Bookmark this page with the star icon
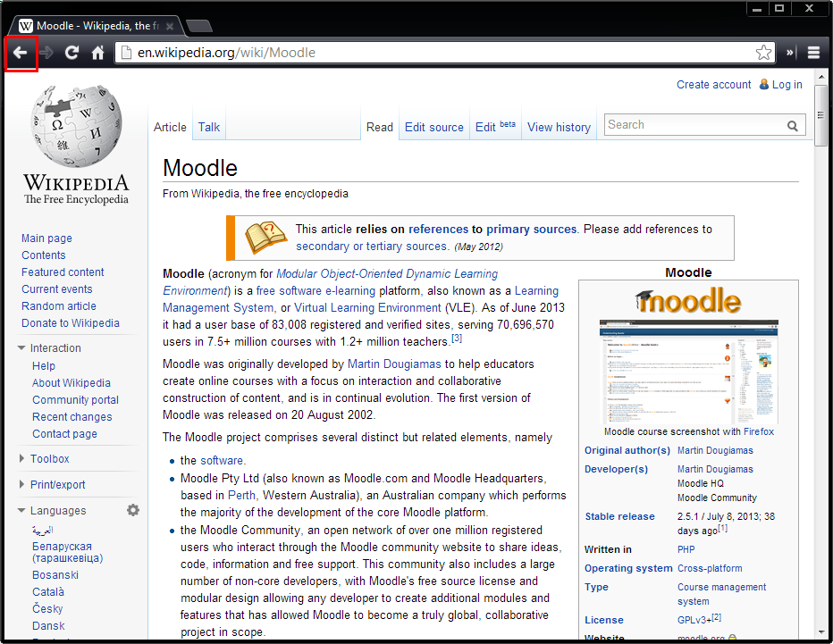 [763, 53]
